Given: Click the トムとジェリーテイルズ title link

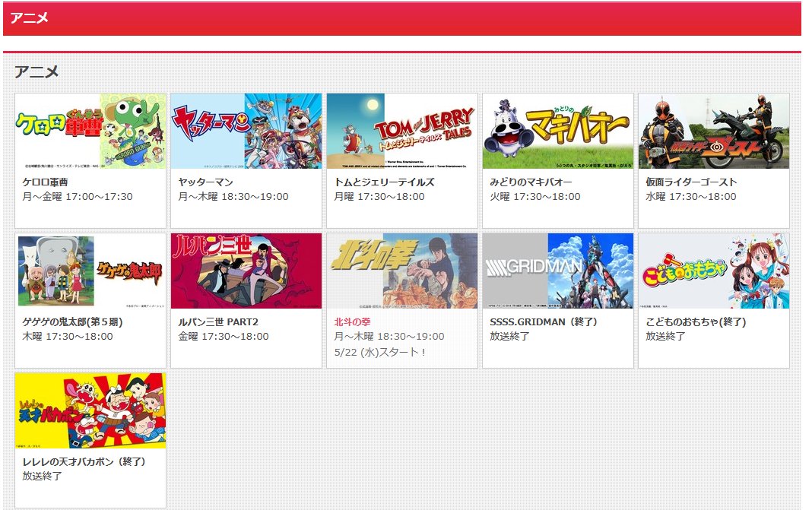Looking at the screenshot, I should click(384, 182).
